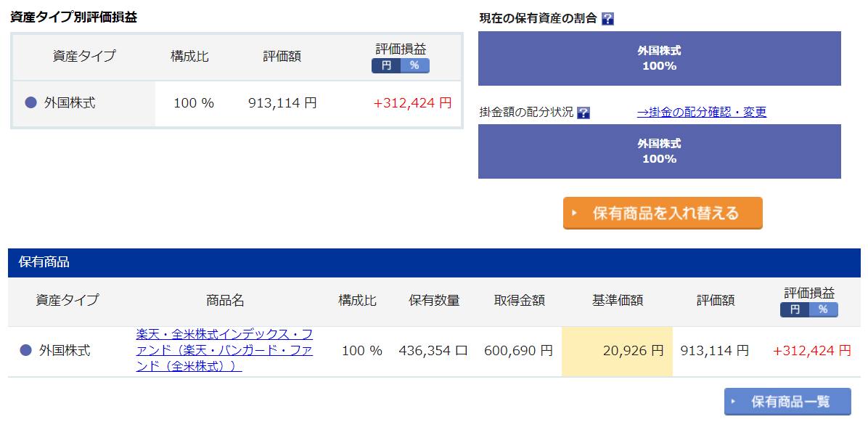Click 取得金額 column header

pos(519,300)
